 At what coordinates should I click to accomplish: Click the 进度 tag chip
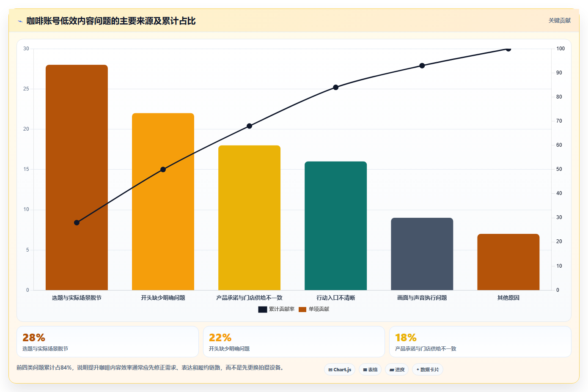[x=397, y=370]
